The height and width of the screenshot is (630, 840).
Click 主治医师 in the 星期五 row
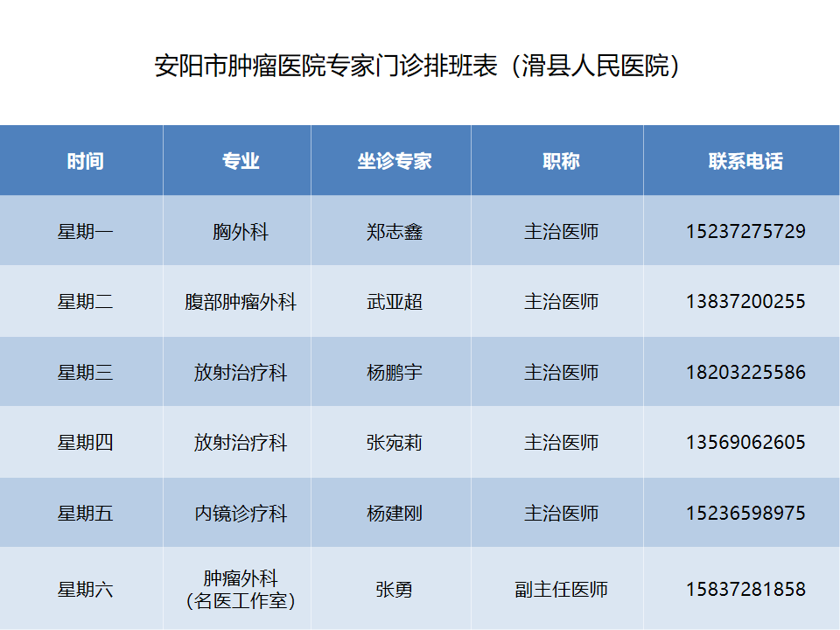(561, 514)
